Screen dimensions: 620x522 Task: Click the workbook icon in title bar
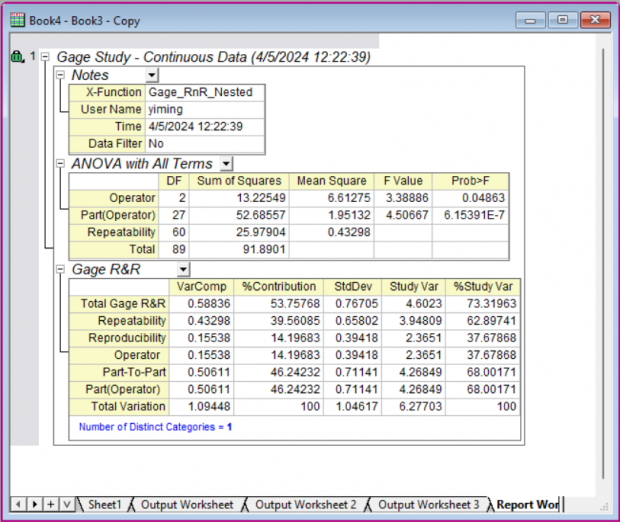click(17, 20)
